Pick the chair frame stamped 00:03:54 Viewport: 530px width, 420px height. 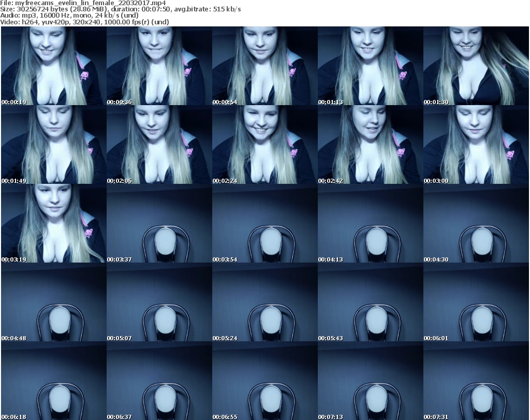tap(264, 224)
